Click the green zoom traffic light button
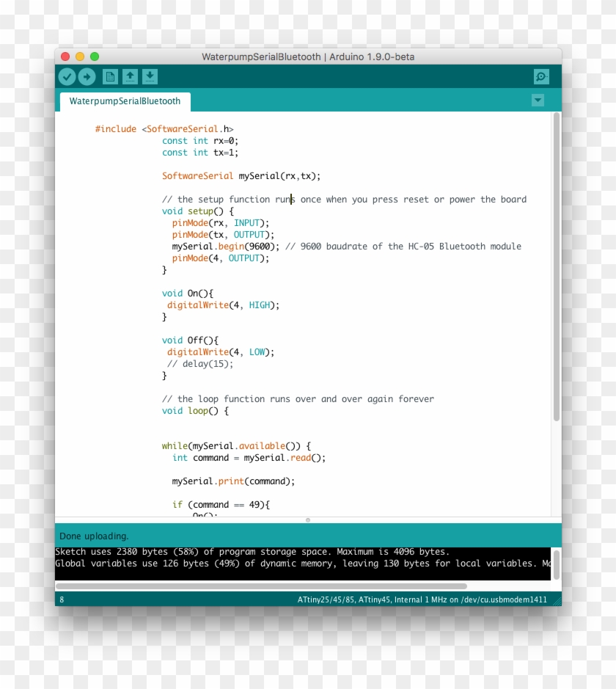This screenshot has width=616, height=689. click(x=94, y=56)
